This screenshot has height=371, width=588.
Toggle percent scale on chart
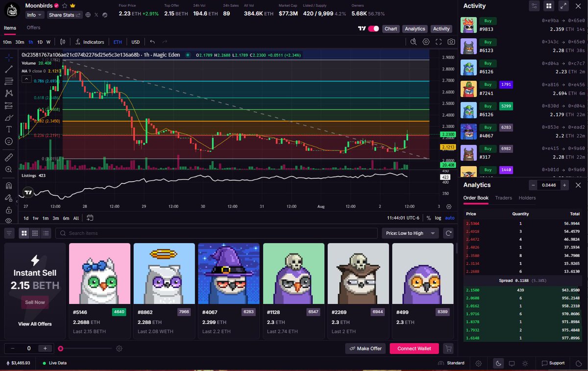[x=428, y=218]
